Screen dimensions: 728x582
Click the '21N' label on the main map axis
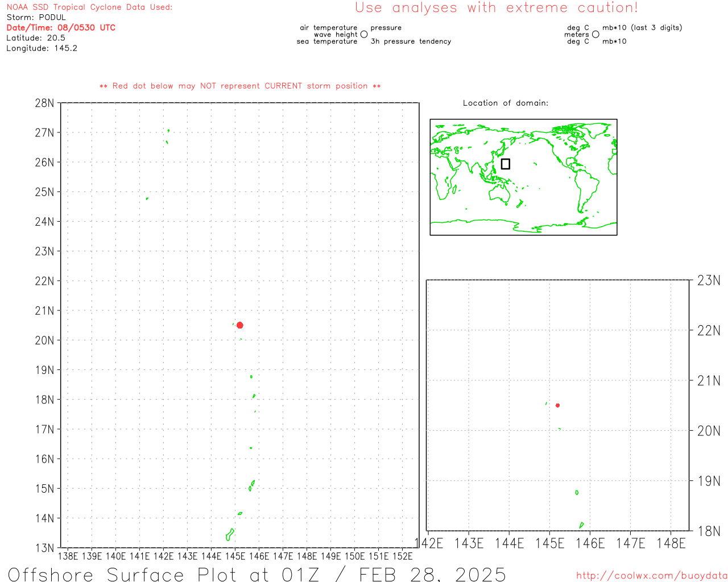coord(44,310)
